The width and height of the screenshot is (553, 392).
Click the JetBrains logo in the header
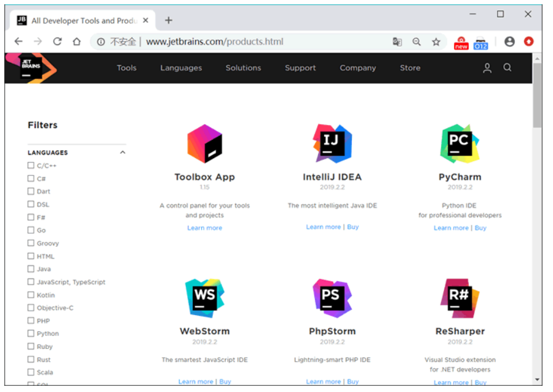coord(31,68)
